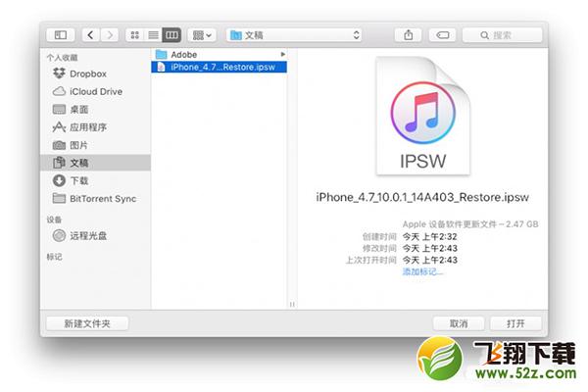Select iCloud Drive in the sidebar
Screen dimensions: 588x392
pyautogui.click(x=96, y=91)
